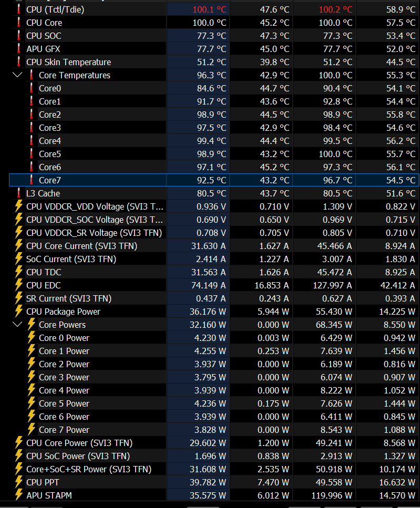Image resolution: width=420 pixels, height=508 pixels.
Task: Click the red 100.1 °C current CPU value
Action: point(209,9)
